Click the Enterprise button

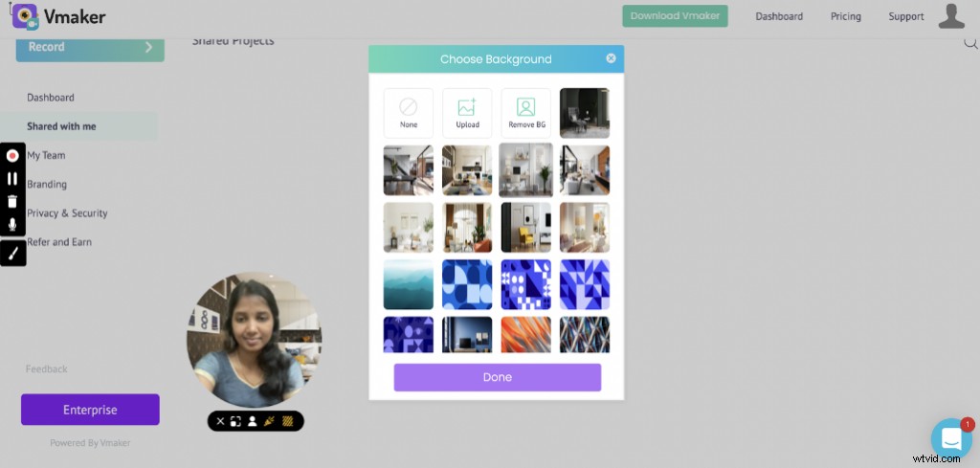click(x=90, y=410)
